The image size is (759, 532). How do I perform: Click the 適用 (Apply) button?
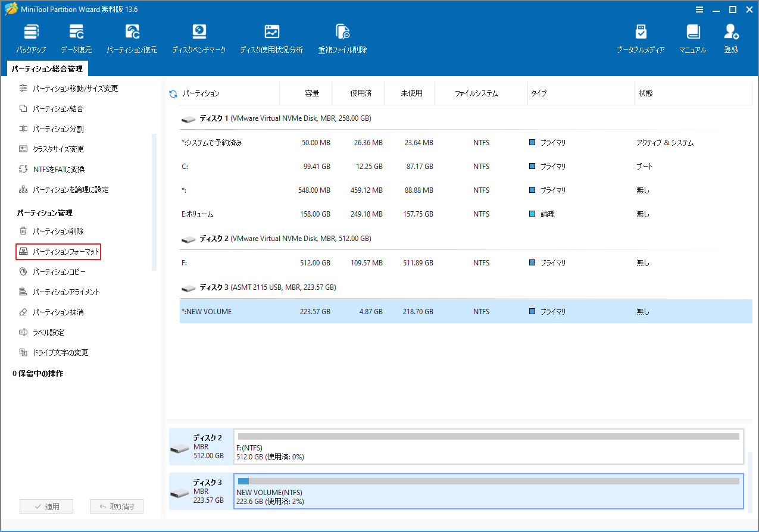point(46,506)
